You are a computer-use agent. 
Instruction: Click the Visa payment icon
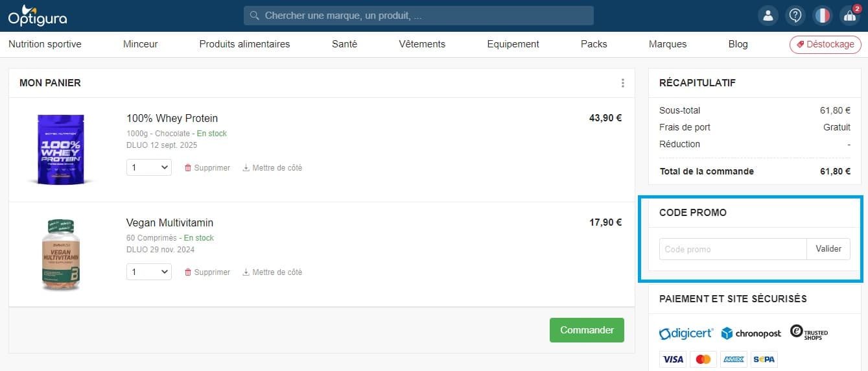(x=673, y=359)
